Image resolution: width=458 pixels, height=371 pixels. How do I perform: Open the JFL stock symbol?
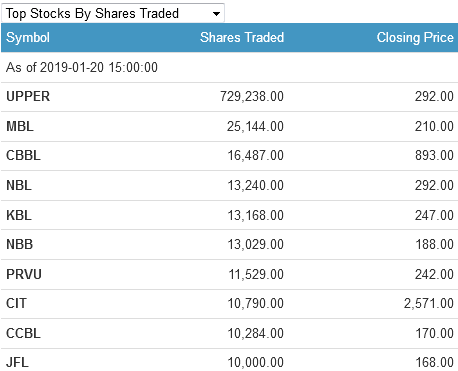pyautogui.click(x=17, y=362)
